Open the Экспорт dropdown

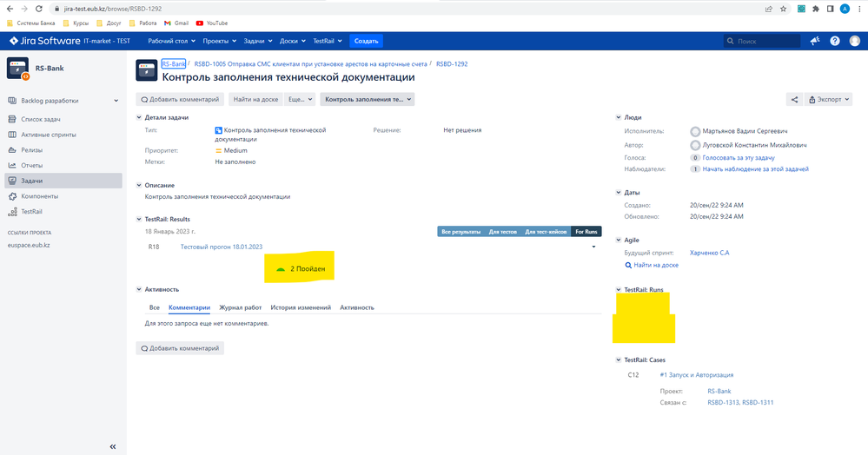click(828, 100)
